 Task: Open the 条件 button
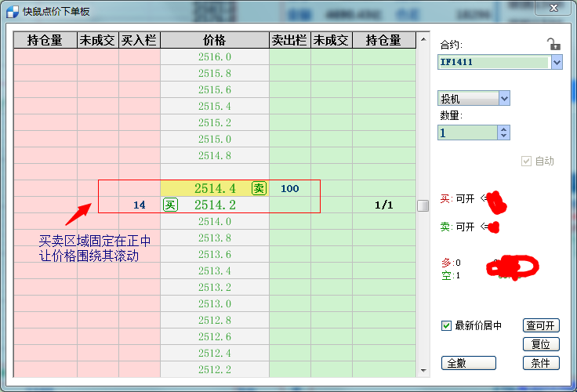tap(541, 363)
